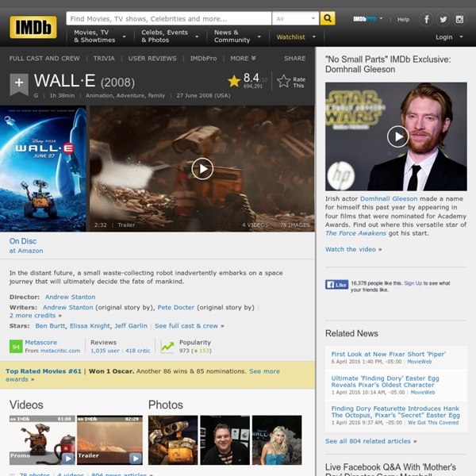476x476 pixels.
Task: Focus the Find Movies search field
Action: 168,18
